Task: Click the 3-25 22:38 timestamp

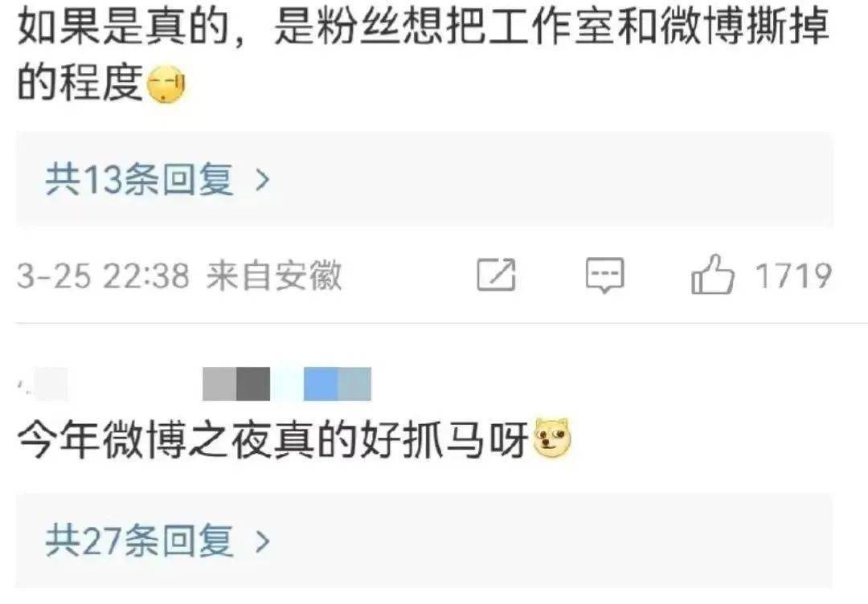Action: [x=103, y=275]
